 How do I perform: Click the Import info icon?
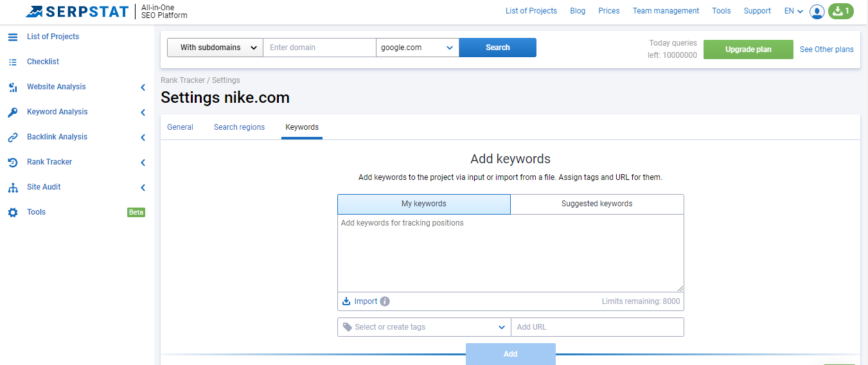coord(385,301)
